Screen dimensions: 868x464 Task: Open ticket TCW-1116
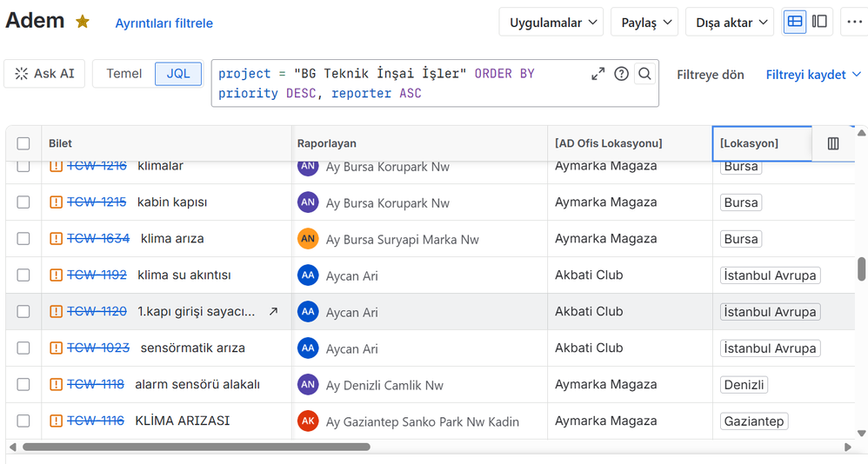tap(96, 421)
